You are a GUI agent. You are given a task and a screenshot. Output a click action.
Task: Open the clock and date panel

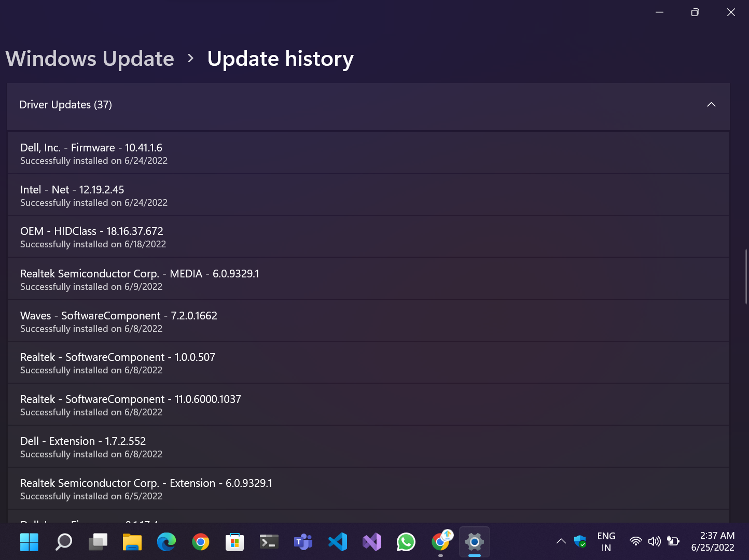point(713,542)
